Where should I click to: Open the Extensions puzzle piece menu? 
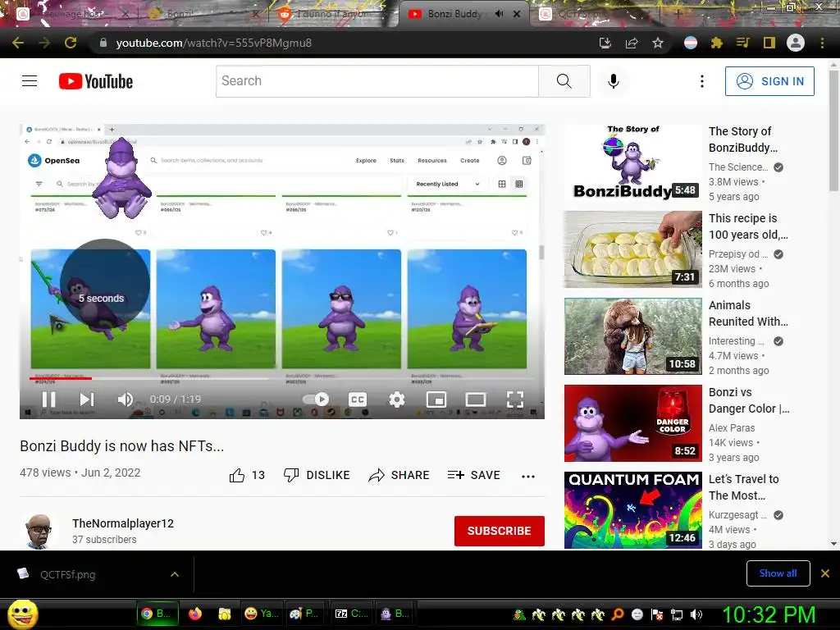(x=716, y=43)
